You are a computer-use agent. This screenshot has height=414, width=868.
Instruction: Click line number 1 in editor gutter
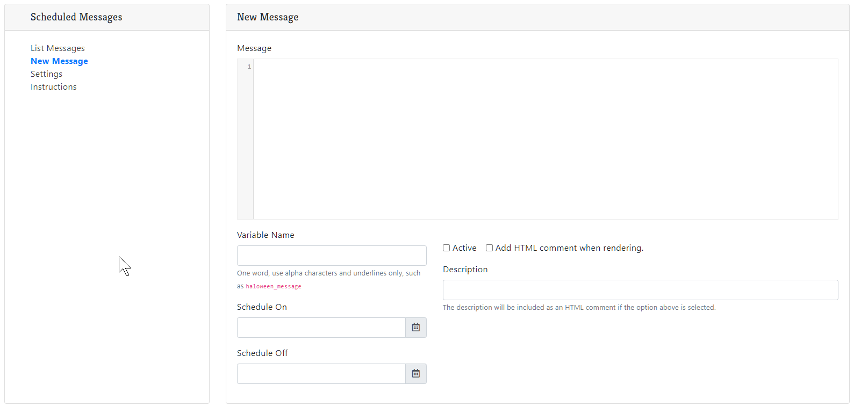click(x=249, y=67)
